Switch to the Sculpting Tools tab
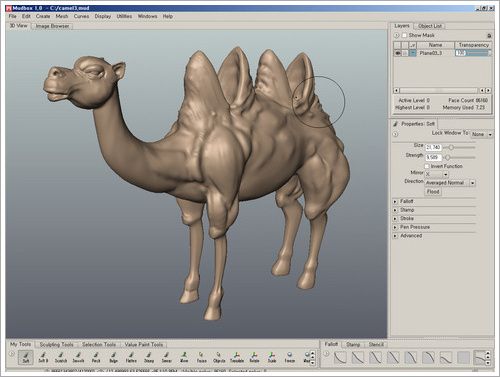500x377 pixels. click(x=56, y=344)
